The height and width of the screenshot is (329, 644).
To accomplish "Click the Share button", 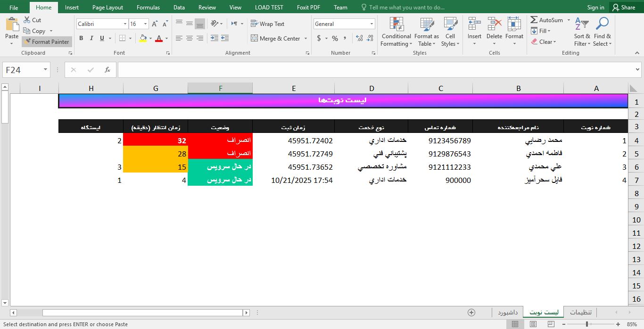I will [623, 8].
